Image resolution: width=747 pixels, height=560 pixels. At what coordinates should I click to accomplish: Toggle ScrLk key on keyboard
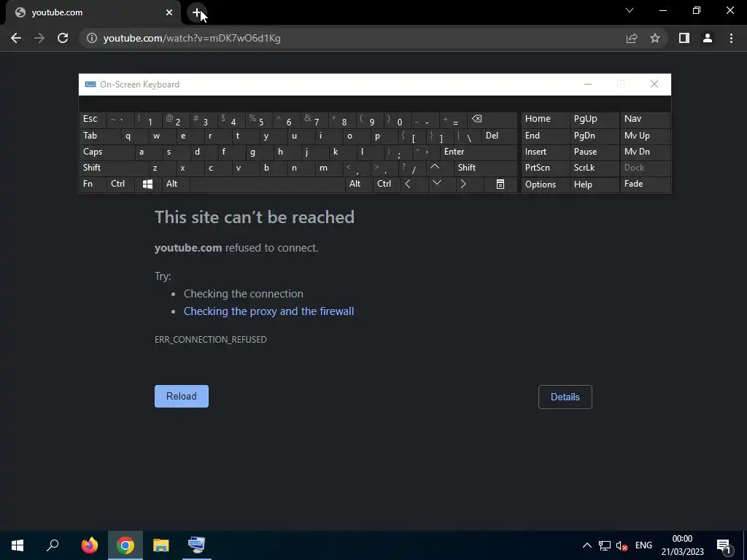tap(594, 168)
